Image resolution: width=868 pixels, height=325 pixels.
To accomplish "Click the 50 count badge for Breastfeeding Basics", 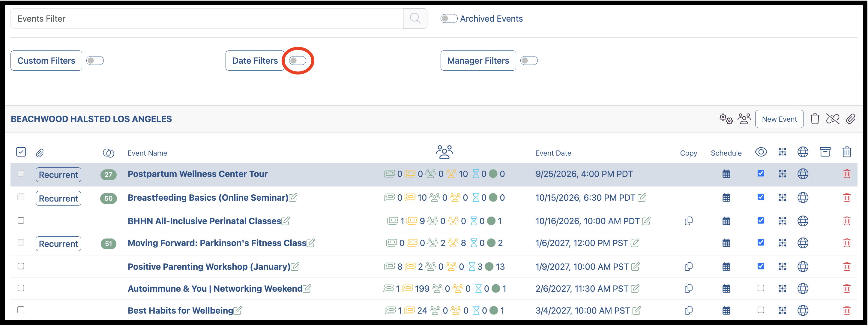I will (x=109, y=199).
